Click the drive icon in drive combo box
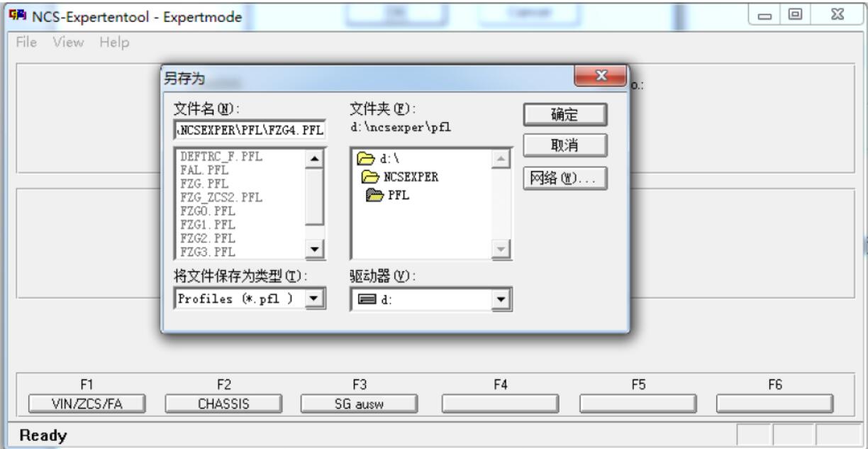Screen dimensions: 868x449 coord(366,300)
